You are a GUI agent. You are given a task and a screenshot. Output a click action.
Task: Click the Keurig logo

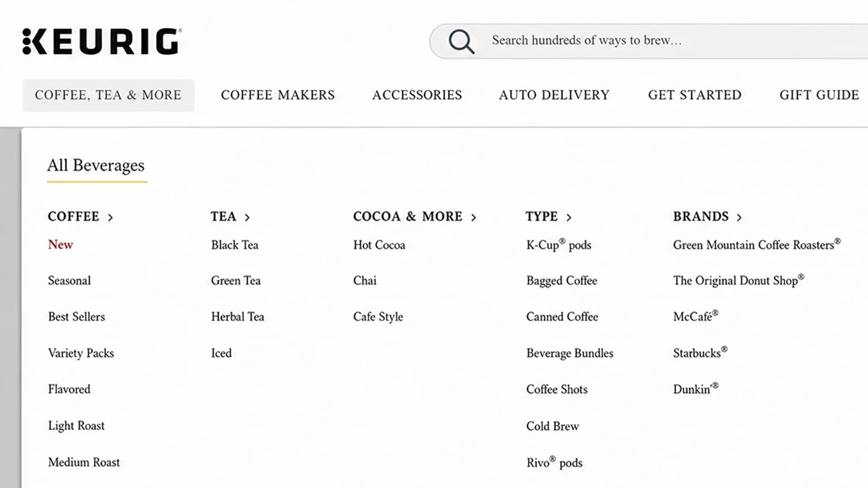pos(102,41)
